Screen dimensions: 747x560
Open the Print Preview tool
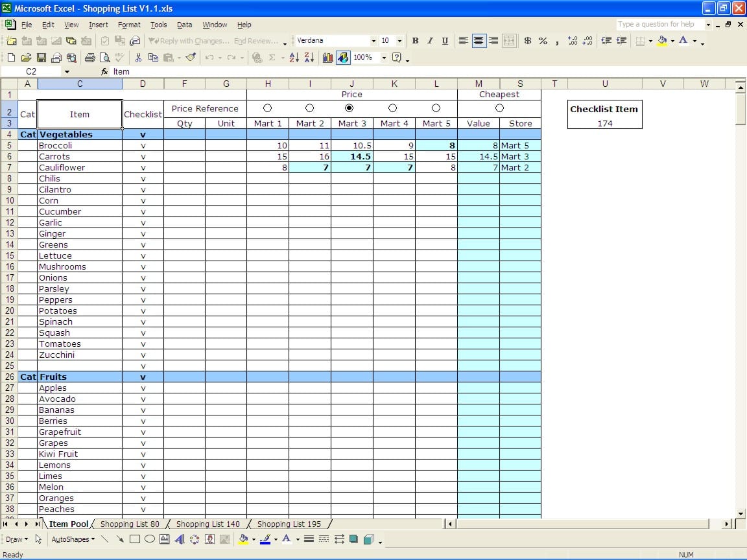click(104, 58)
